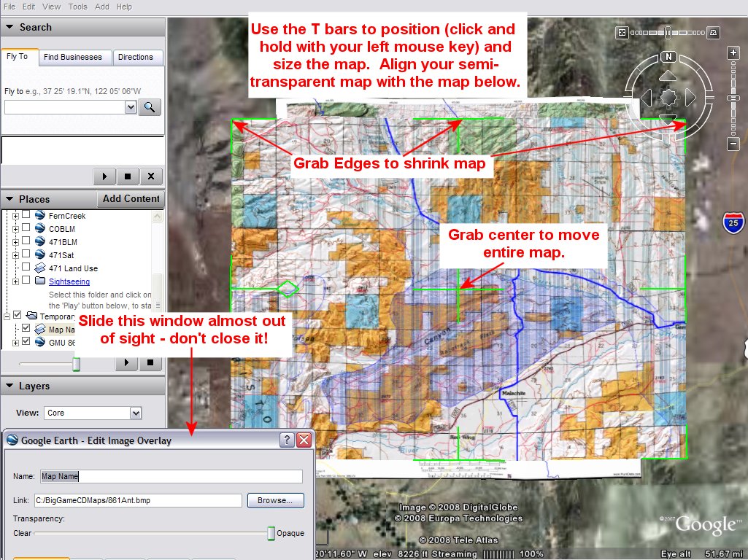Open the Add menu
Viewport: 748px width, 560px height.
click(101, 7)
